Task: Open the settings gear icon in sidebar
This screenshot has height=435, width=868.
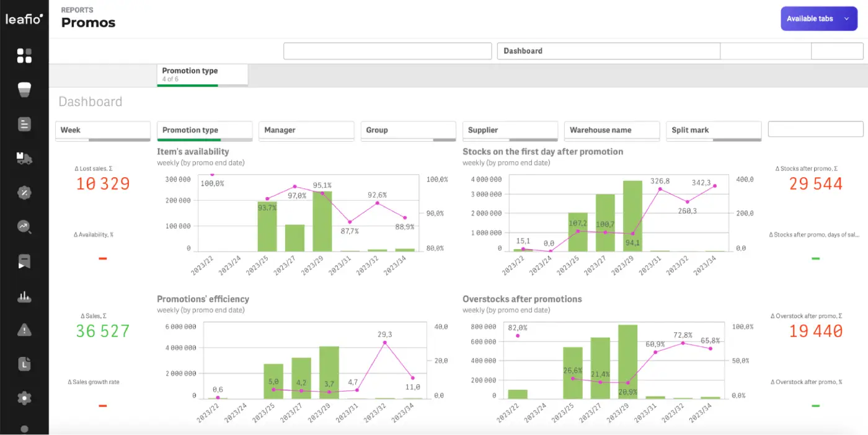Action: [x=24, y=398]
